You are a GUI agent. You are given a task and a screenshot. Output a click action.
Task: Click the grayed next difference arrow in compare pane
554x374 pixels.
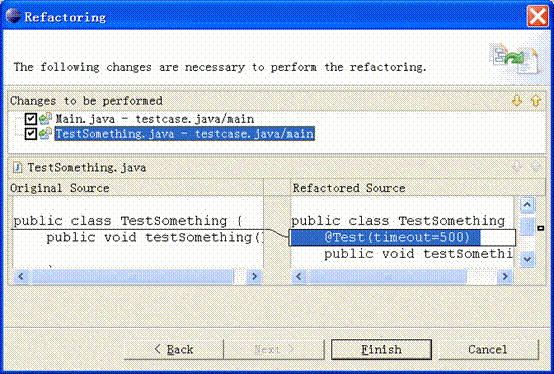[517, 167]
